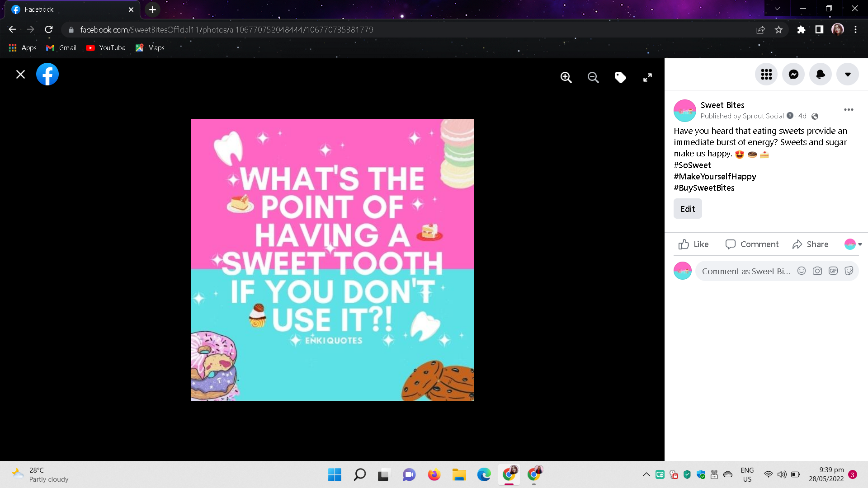Open the #MakeYourselfHappy hashtag
This screenshot has width=868, height=488.
715,177
